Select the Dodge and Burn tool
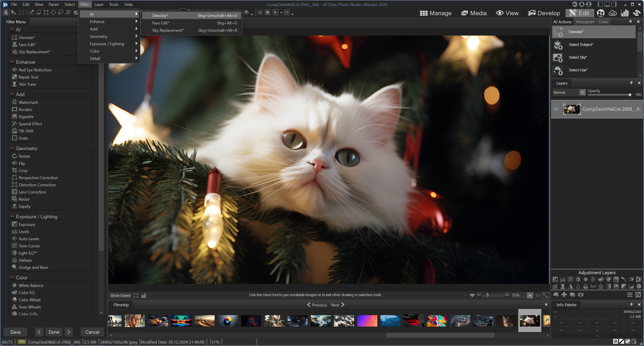The height and width of the screenshot is (346, 644). click(x=33, y=267)
